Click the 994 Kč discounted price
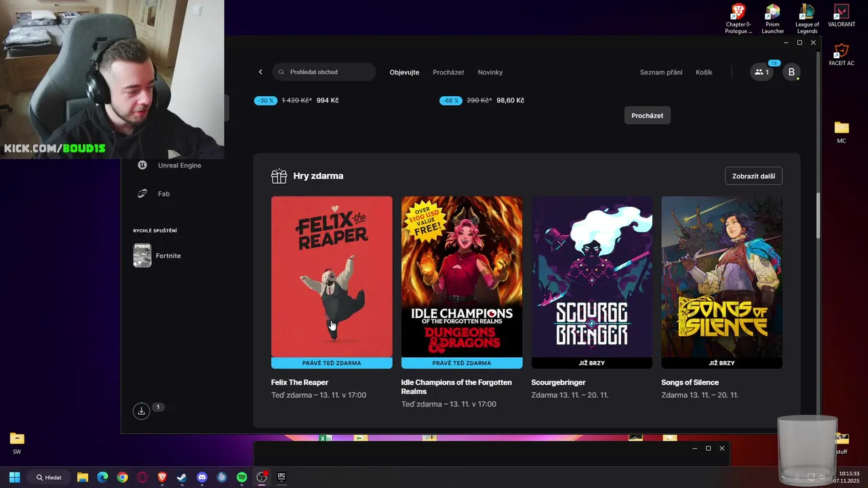 point(328,100)
